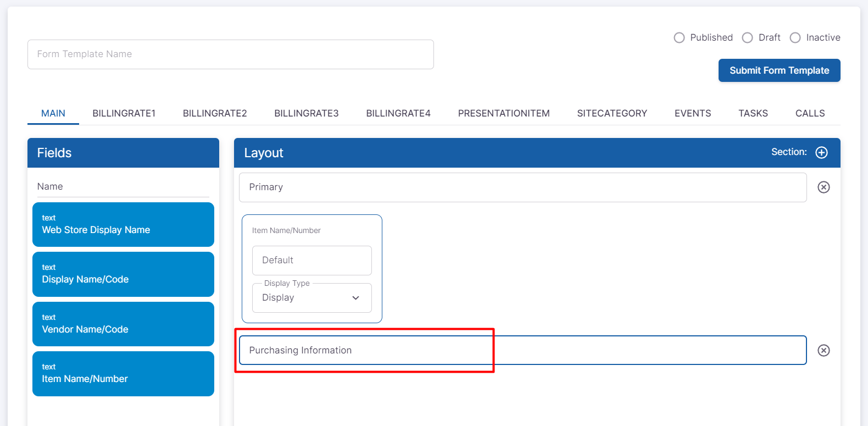Go to the EVENTS tab

pos(692,113)
